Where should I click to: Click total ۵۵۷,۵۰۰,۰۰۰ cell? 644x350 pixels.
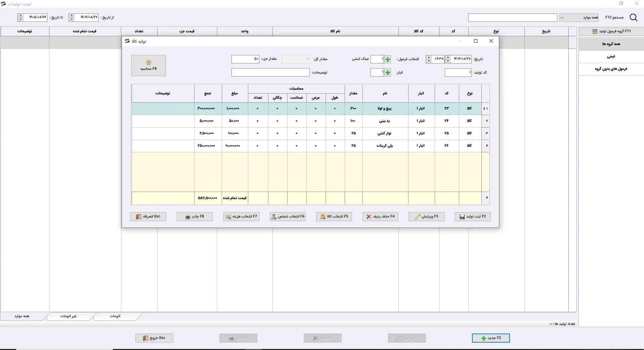208,198
